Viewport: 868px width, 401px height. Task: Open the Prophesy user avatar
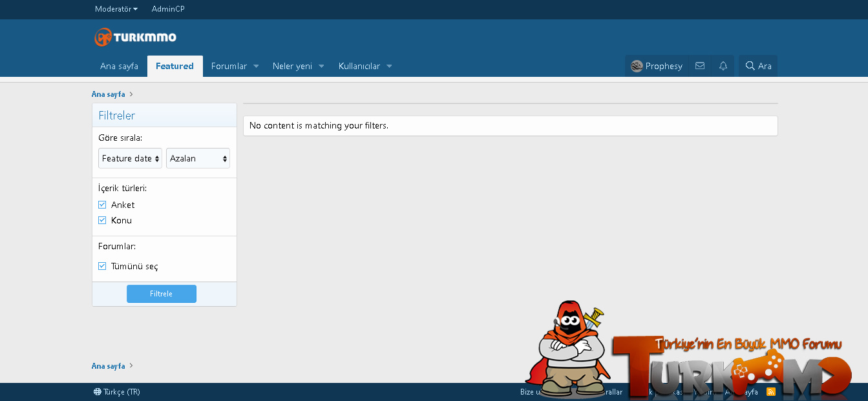635,65
